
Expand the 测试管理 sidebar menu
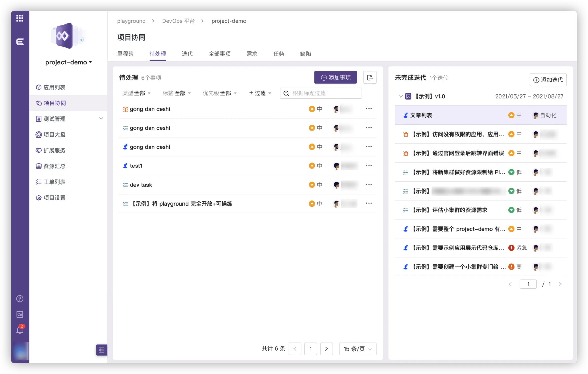point(101,119)
